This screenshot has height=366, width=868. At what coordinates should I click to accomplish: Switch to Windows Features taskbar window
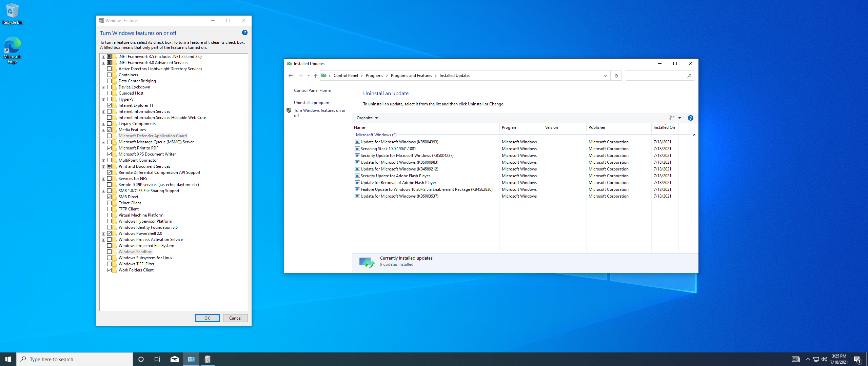[x=208, y=359]
